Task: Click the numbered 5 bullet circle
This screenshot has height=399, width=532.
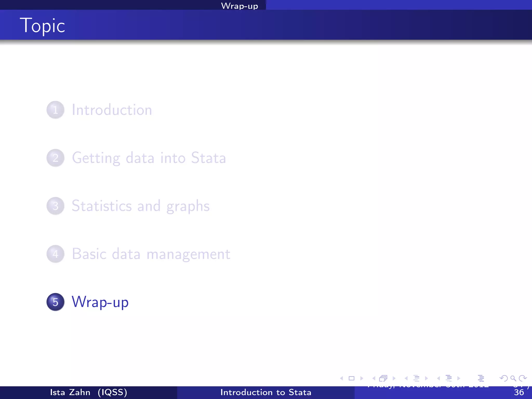Action: [55, 302]
